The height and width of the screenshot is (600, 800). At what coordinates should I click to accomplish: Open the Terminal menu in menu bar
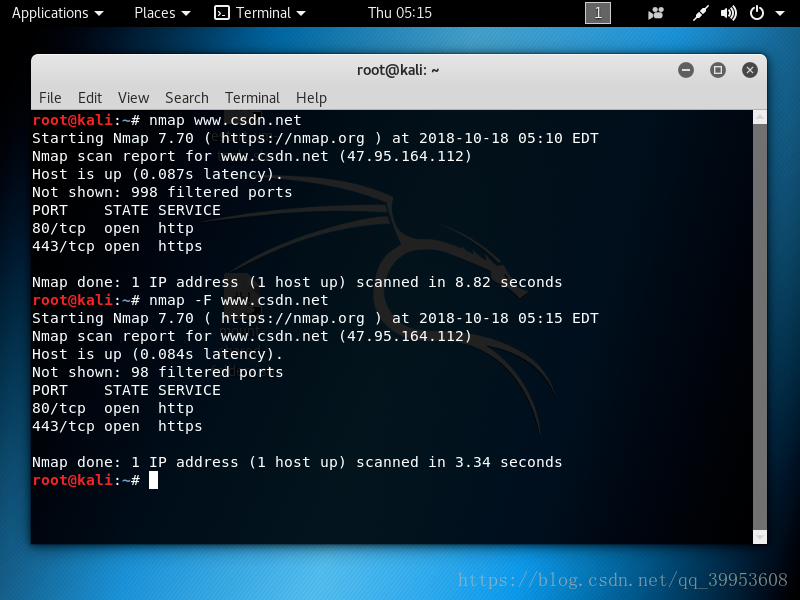point(252,97)
